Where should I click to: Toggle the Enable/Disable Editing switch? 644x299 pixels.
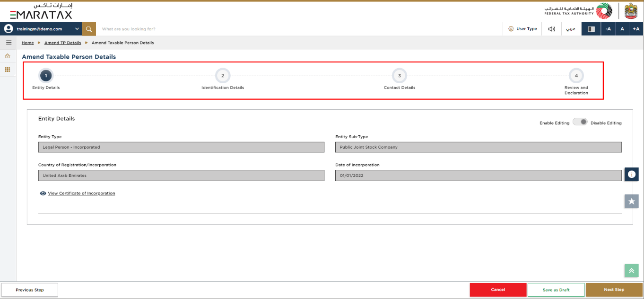click(580, 122)
